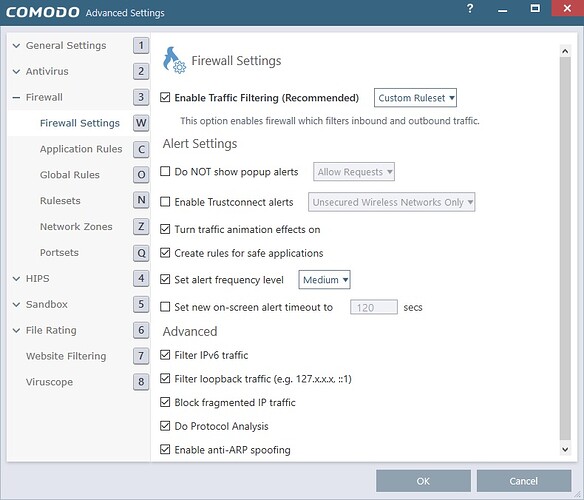The height and width of the screenshot is (500, 584).
Task: Click the vertical scrollbar track
Action: pos(565,249)
